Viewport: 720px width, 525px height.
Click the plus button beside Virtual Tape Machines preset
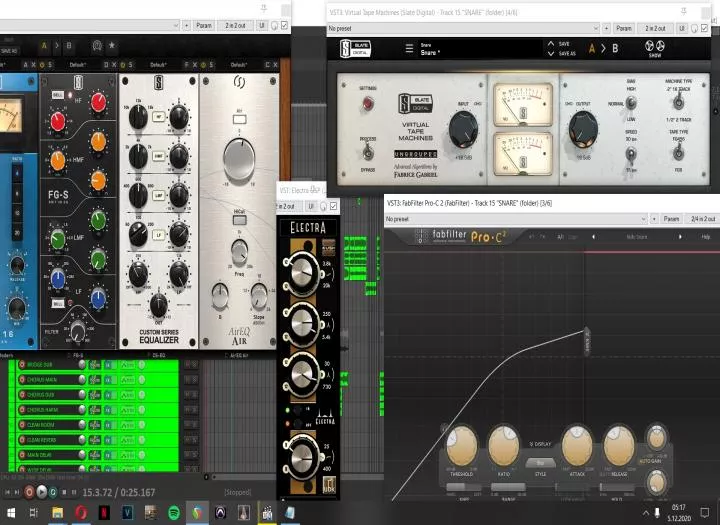pyautogui.click(x=606, y=28)
